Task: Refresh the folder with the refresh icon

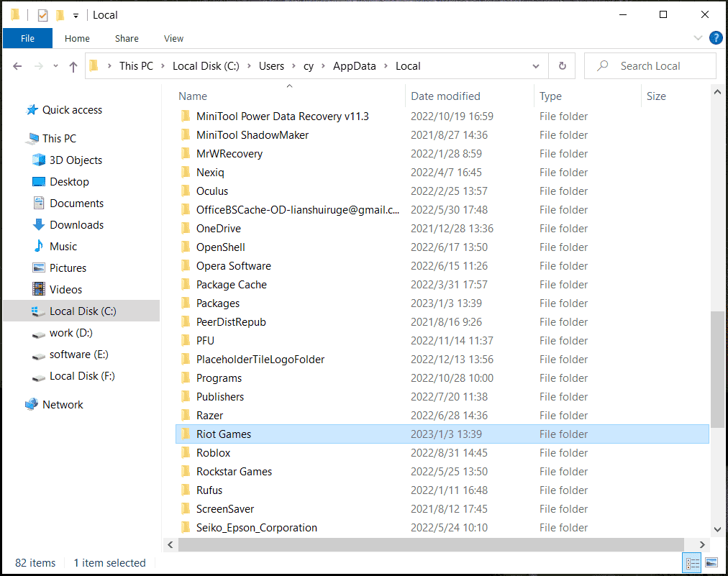Action: click(x=561, y=65)
